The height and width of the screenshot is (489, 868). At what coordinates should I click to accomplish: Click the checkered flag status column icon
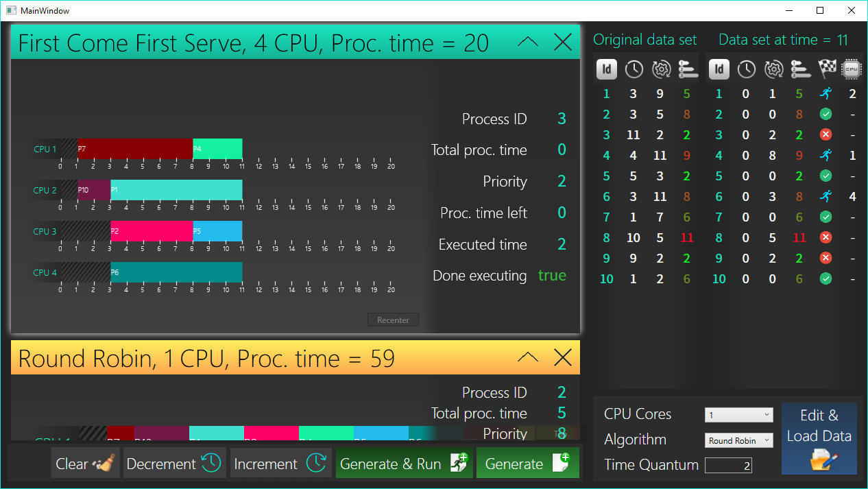pyautogui.click(x=827, y=69)
